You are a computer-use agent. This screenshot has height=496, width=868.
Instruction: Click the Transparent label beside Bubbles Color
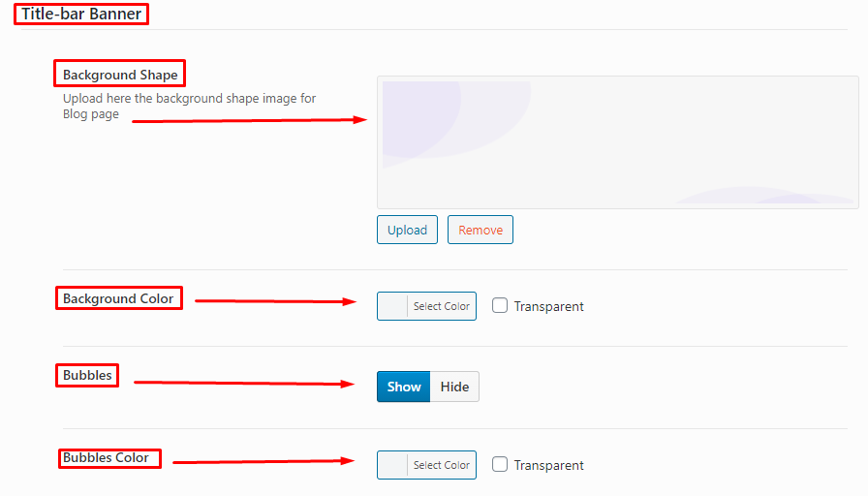click(548, 465)
